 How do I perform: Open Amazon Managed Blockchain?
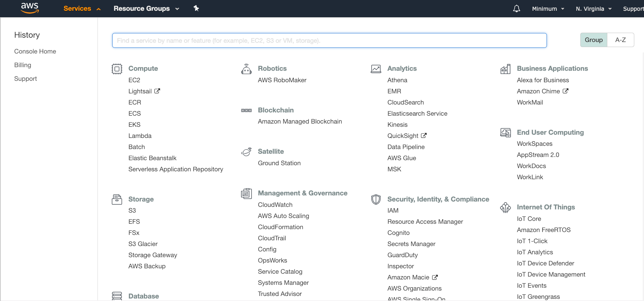300,121
